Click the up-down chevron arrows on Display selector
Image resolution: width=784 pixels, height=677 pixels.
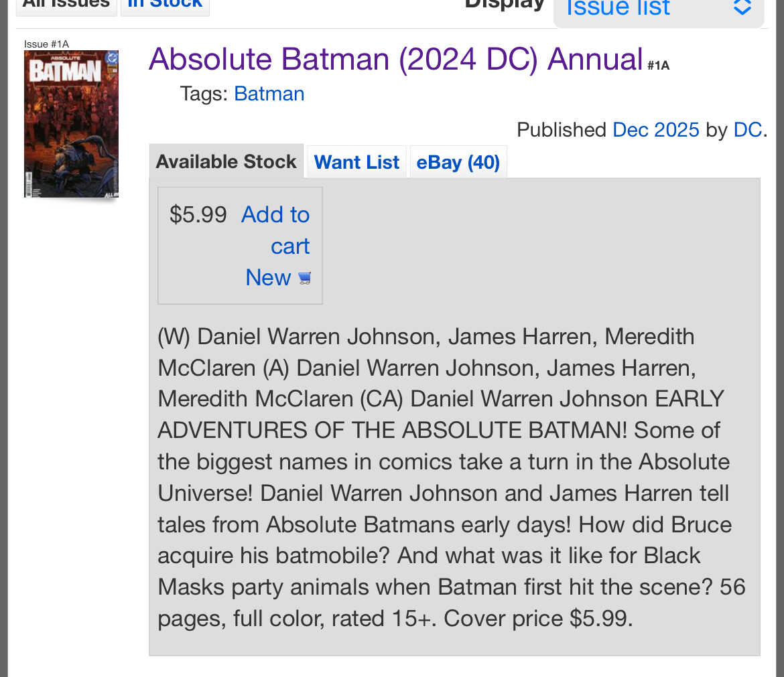[742, 7]
